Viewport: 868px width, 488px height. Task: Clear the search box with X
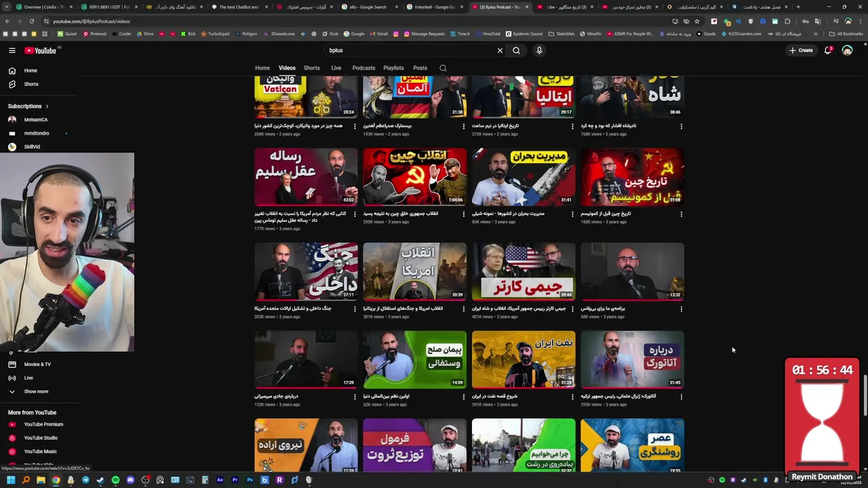(500, 50)
